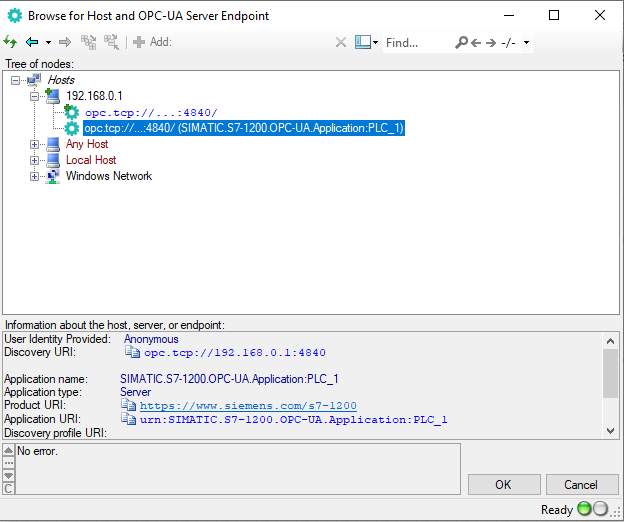Screen dimensions: 624x522
Task: Click the magnifier search icon
Action: tap(461, 42)
